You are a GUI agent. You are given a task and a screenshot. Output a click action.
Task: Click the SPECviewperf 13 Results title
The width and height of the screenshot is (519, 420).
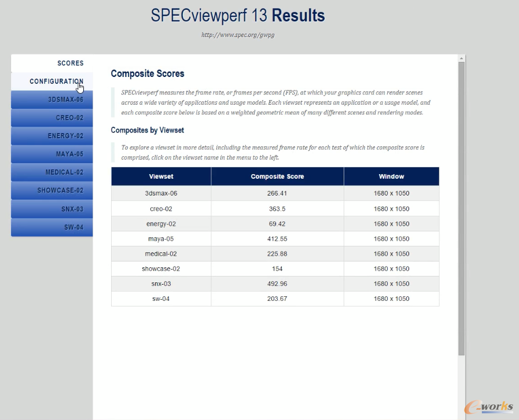pyautogui.click(x=238, y=16)
